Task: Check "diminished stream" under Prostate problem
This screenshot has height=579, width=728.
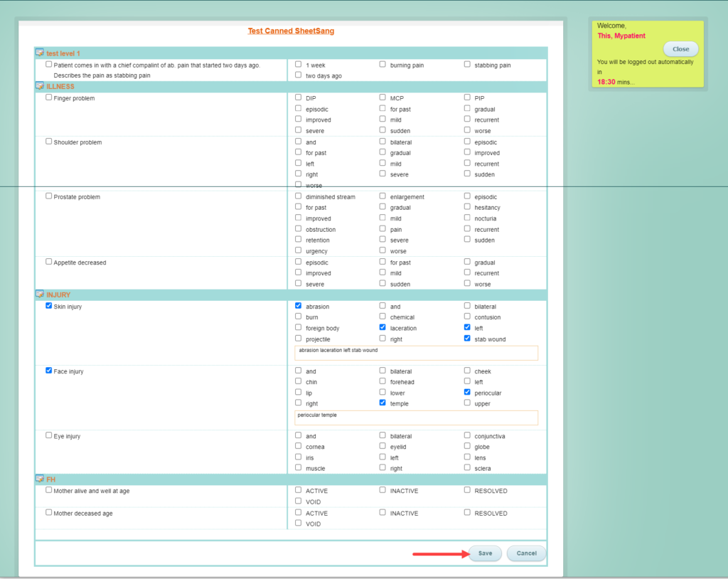Action: tap(298, 196)
